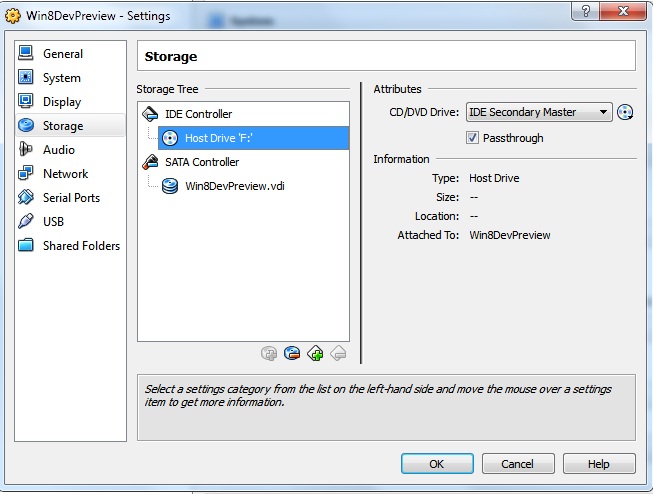The height and width of the screenshot is (494, 653).
Task: Click the Cancel button
Action: 517,464
